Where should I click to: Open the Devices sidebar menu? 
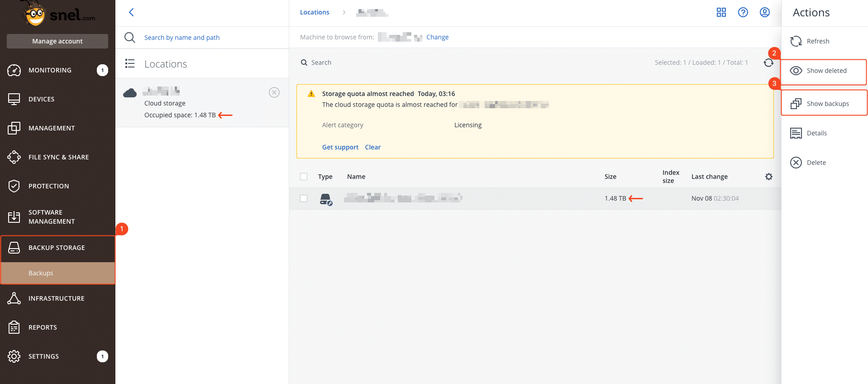[57, 99]
